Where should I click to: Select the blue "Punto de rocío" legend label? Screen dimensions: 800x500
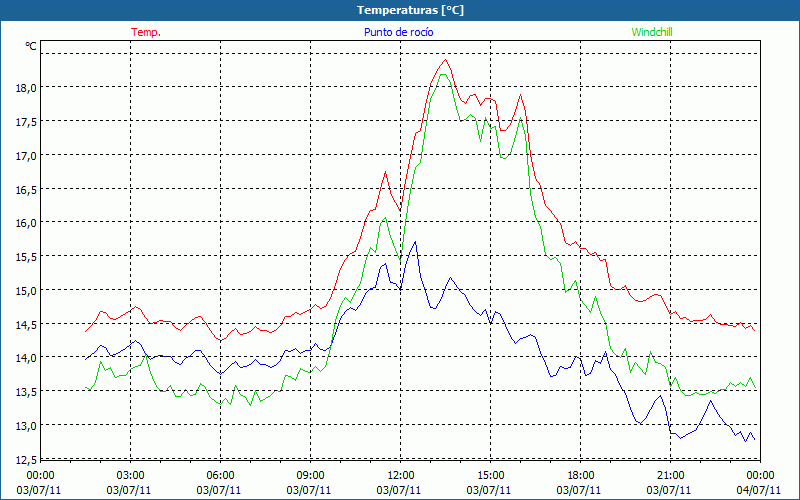pyautogui.click(x=398, y=32)
